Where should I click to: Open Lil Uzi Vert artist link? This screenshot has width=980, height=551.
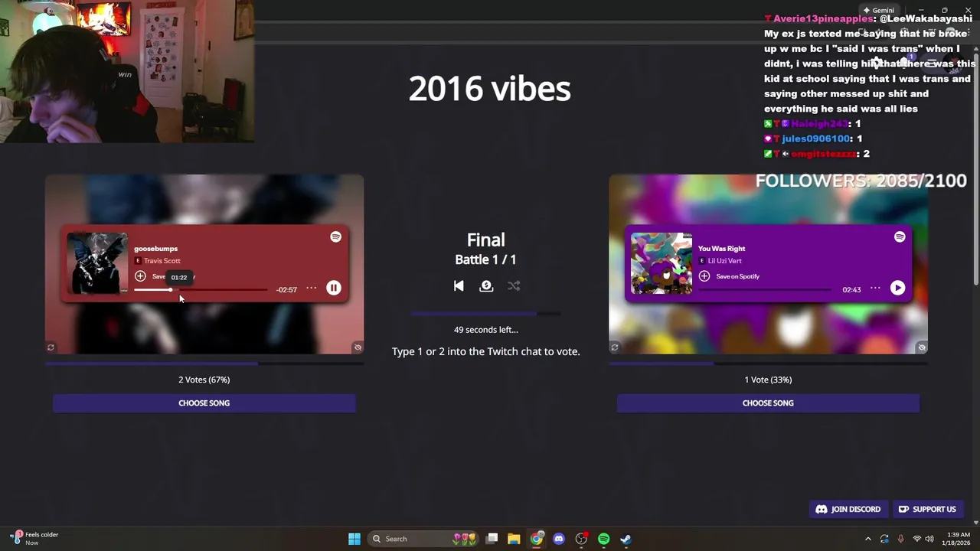[x=724, y=261]
